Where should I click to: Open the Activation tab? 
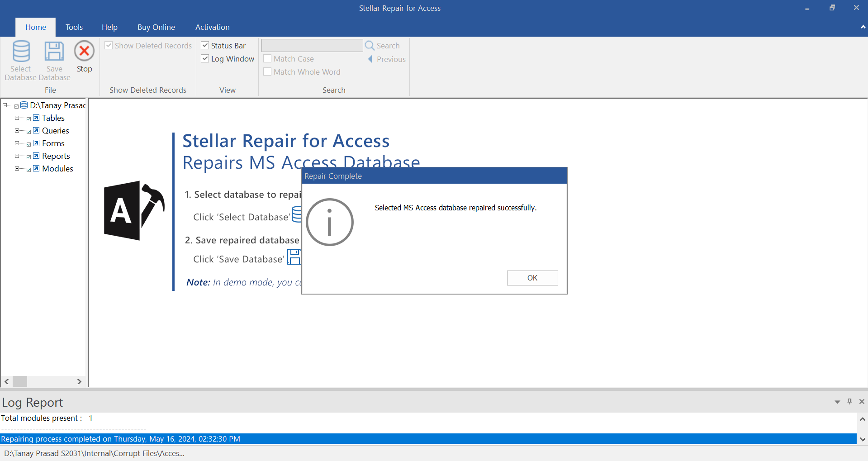213,27
